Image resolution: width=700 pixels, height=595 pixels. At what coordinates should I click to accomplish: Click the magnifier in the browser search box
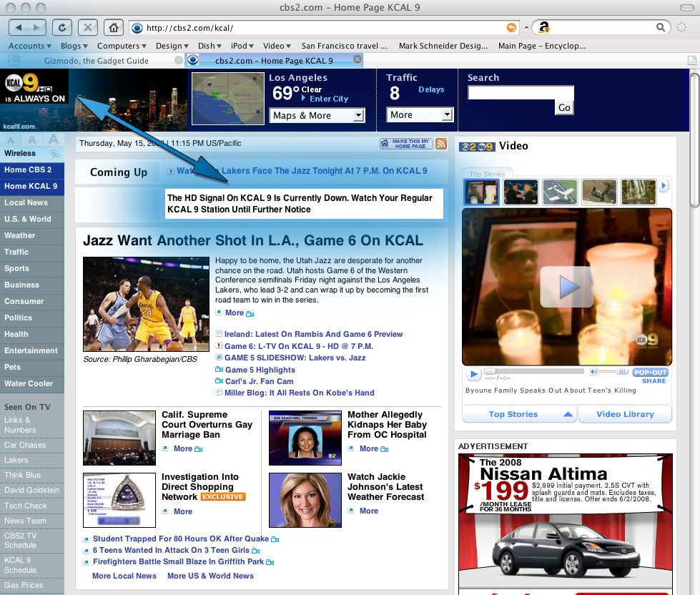pos(661,28)
